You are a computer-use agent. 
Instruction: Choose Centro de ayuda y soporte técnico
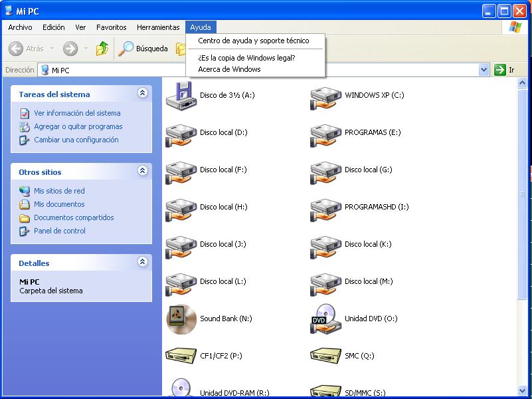(x=256, y=41)
